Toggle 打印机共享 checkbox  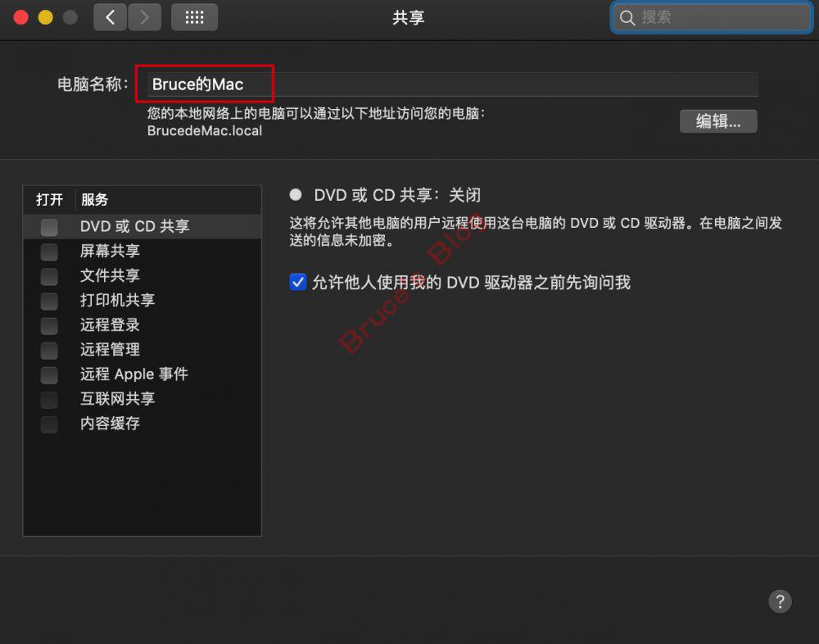pos(49,301)
